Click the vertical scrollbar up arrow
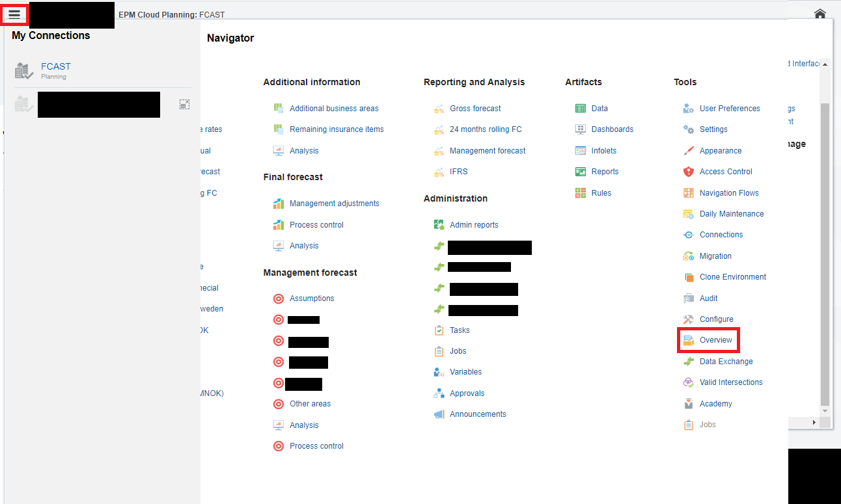Image resolution: width=841 pixels, height=504 pixels. point(825,64)
